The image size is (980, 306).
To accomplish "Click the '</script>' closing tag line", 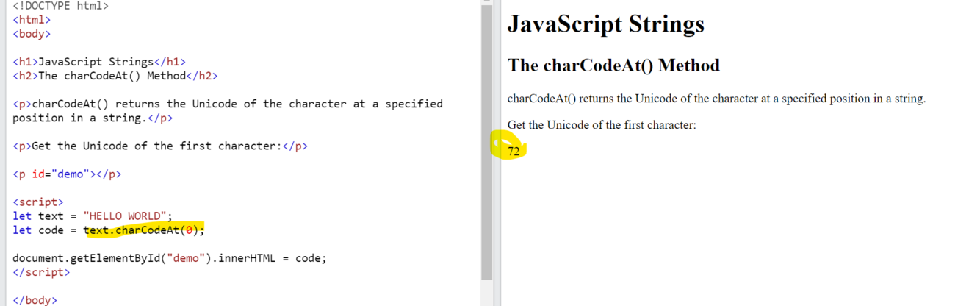I will point(41,272).
